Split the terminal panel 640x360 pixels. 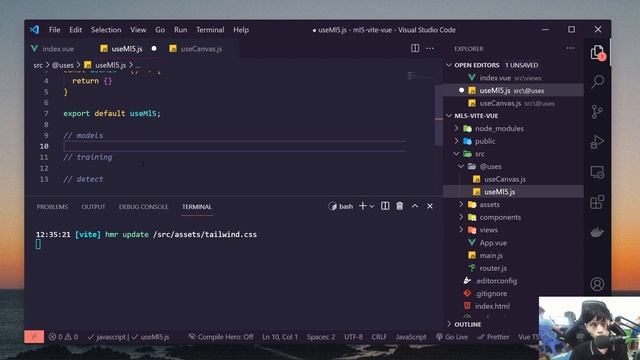pos(385,206)
